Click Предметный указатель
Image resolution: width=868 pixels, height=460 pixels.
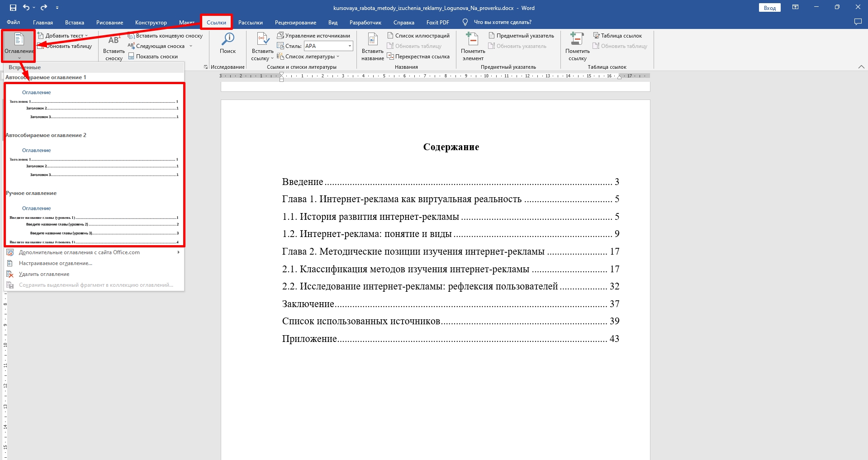click(521, 36)
